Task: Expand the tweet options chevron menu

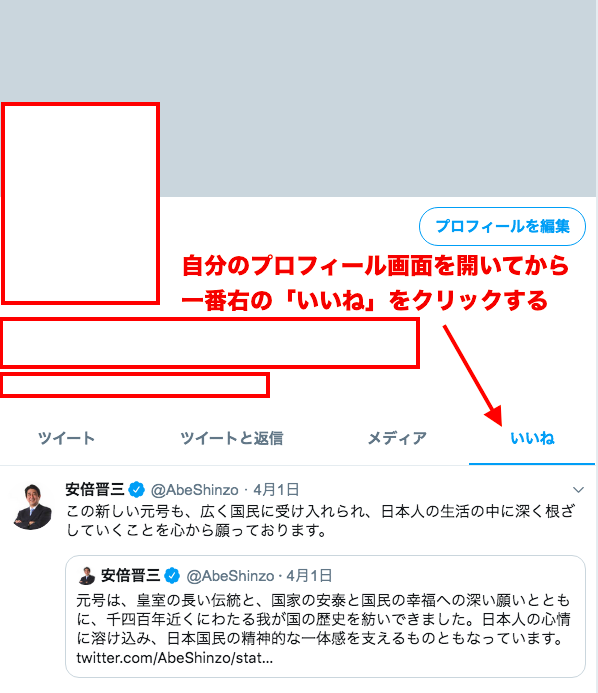Action: (578, 490)
